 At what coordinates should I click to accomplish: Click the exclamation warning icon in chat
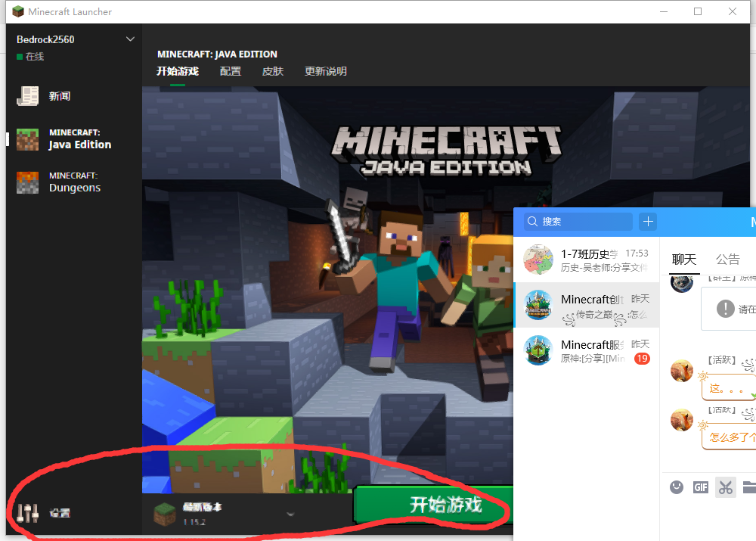(x=725, y=309)
